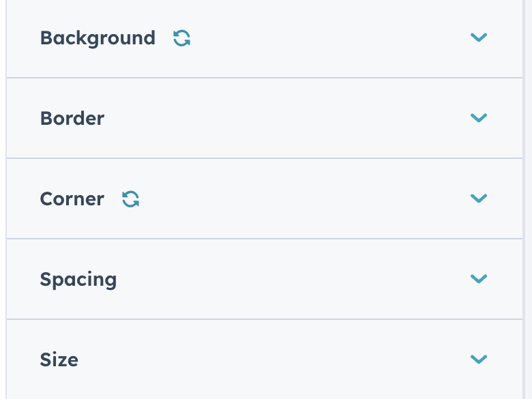532x399 pixels.
Task: Expand the Border section chevron
Action: (x=479, y=118)
